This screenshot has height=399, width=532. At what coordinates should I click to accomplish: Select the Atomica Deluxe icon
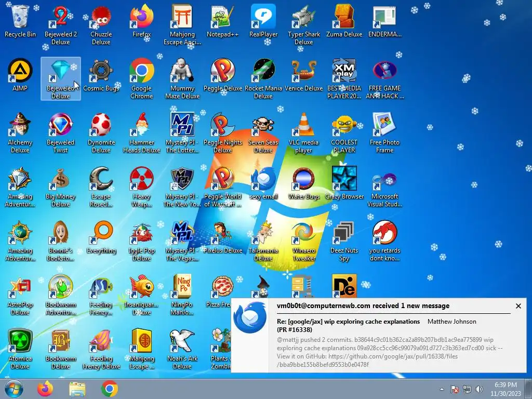tap(20, 349)
